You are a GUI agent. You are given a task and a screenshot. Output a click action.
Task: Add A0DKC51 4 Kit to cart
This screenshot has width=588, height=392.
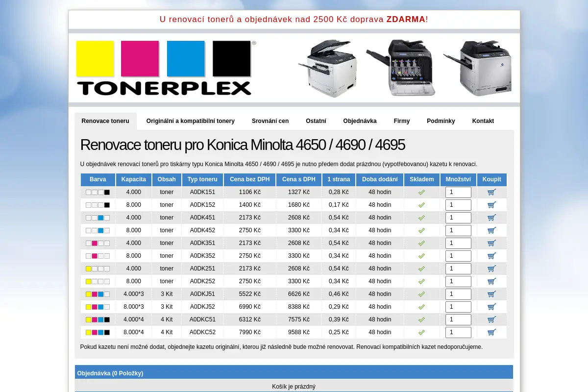[x=491, y=319]
